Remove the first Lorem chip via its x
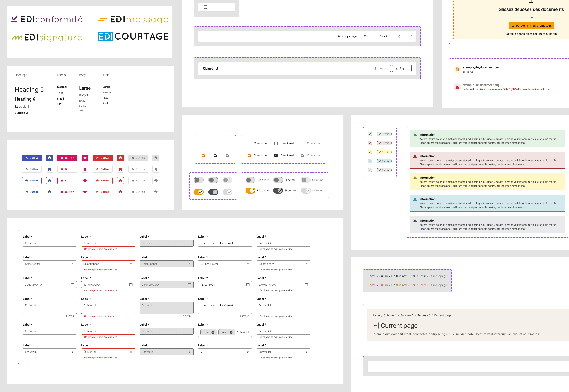Screen dimensions: 569x392 (213, 332)
